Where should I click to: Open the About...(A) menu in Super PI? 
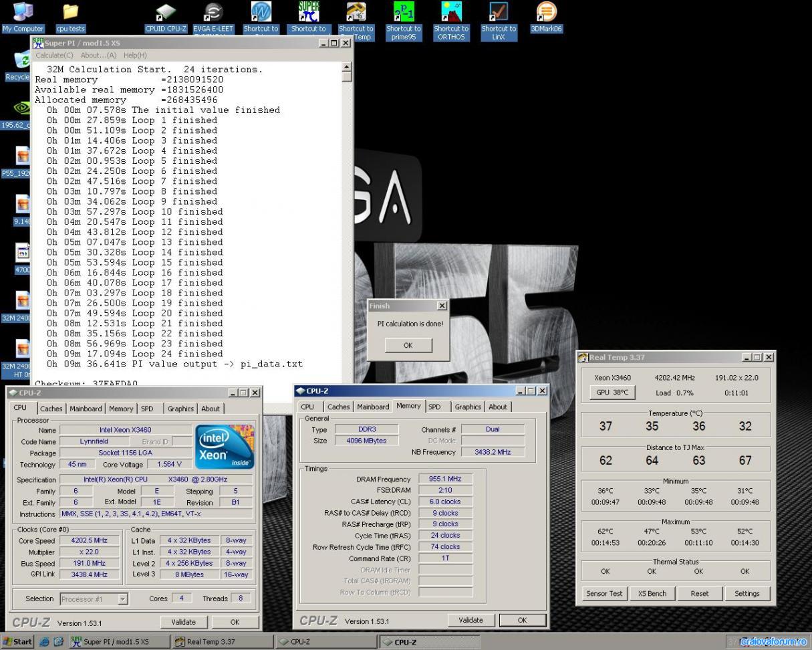coord(98,55)
